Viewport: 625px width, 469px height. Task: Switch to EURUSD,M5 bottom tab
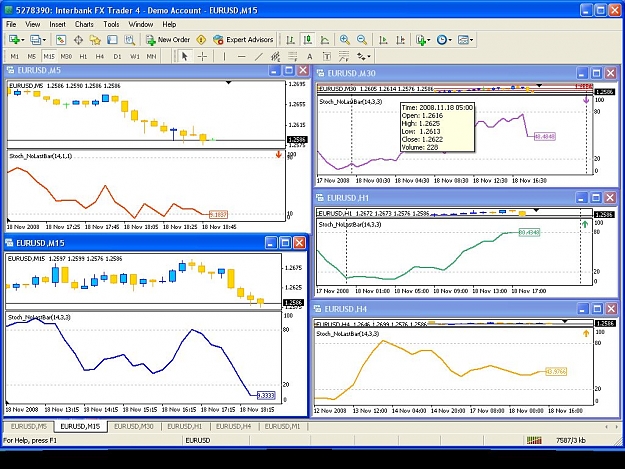point(29,426)
